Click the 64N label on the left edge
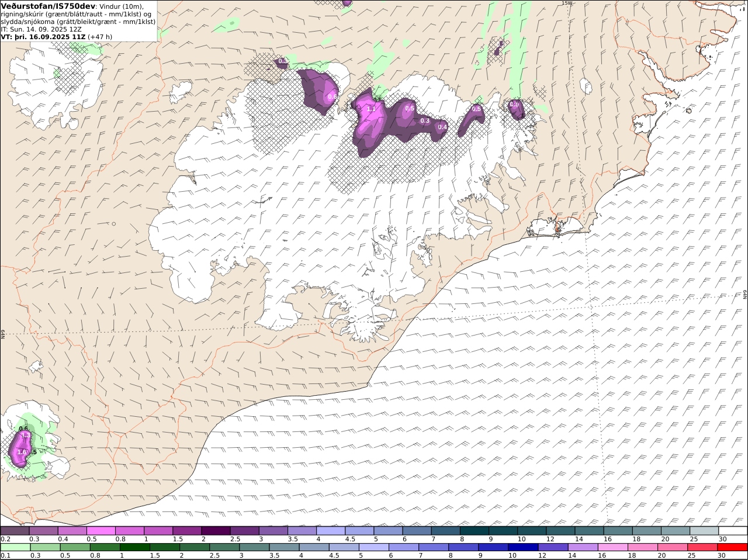748x560 pixels. 3,334
